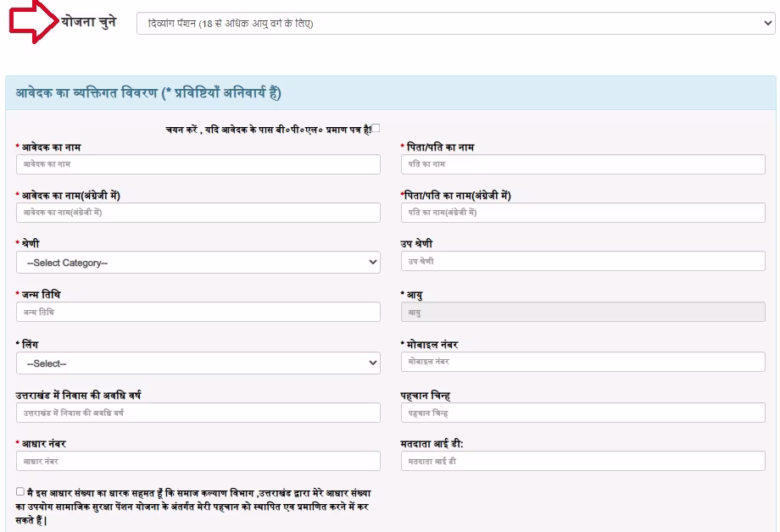The image size is (780, 532).
Task: Focus पिता/पति का नाम (अंग्रेजी में) field
Action: click(583, 213)
